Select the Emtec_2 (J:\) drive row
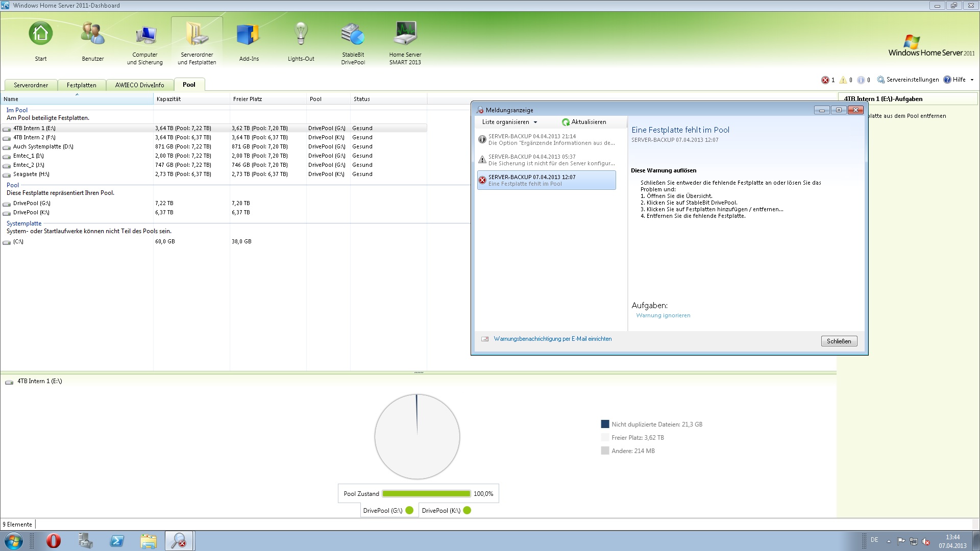Viewport: 980px width, 551px height. (x=214, y=165)
